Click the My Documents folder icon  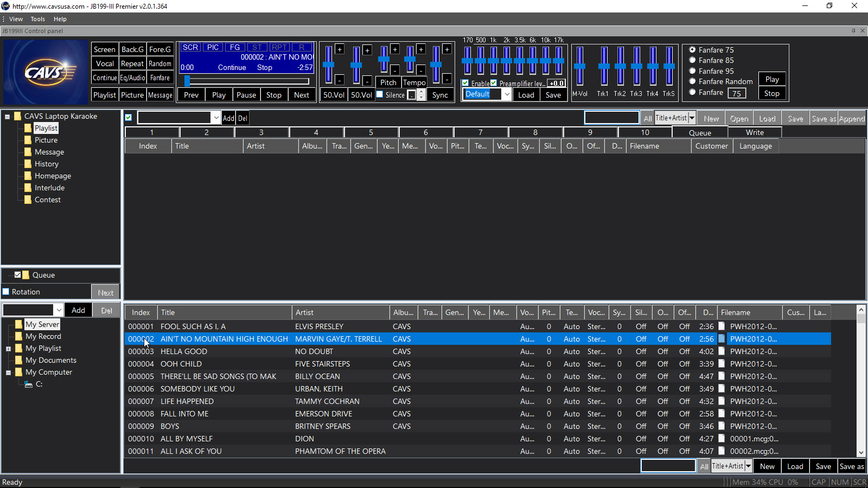(19, 360)
